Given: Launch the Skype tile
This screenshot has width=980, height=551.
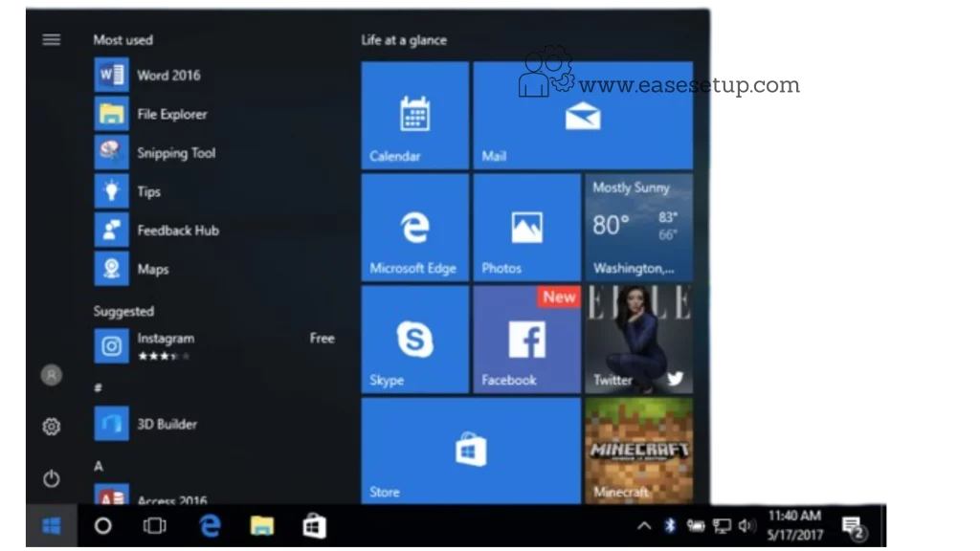Looking at the screenshot, I should point(415,340).
